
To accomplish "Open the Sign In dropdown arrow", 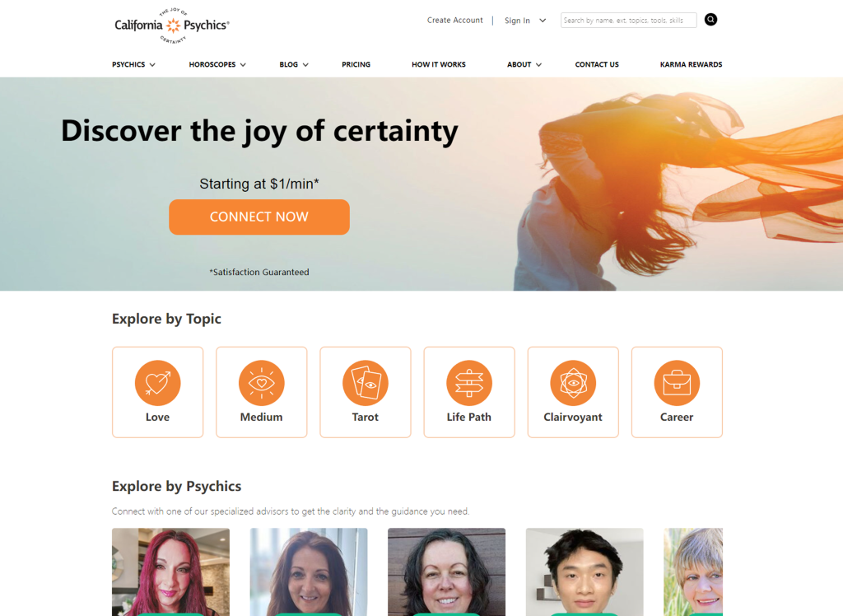I will pyautogui.click(x=543, y=21).
